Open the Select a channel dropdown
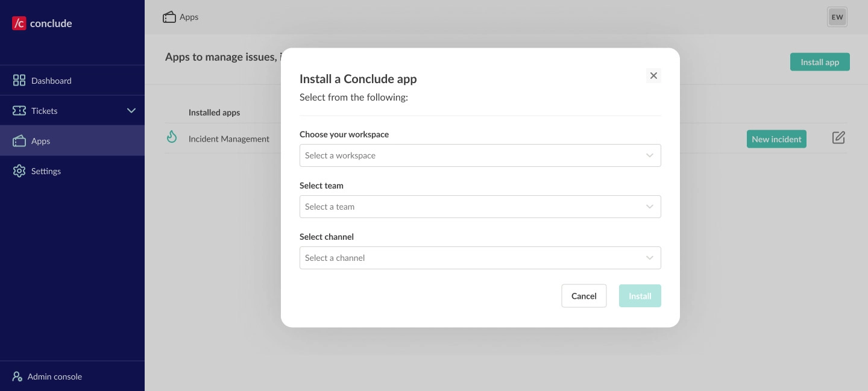The height and width of the screenshot is (391, 868). point(480,258)
